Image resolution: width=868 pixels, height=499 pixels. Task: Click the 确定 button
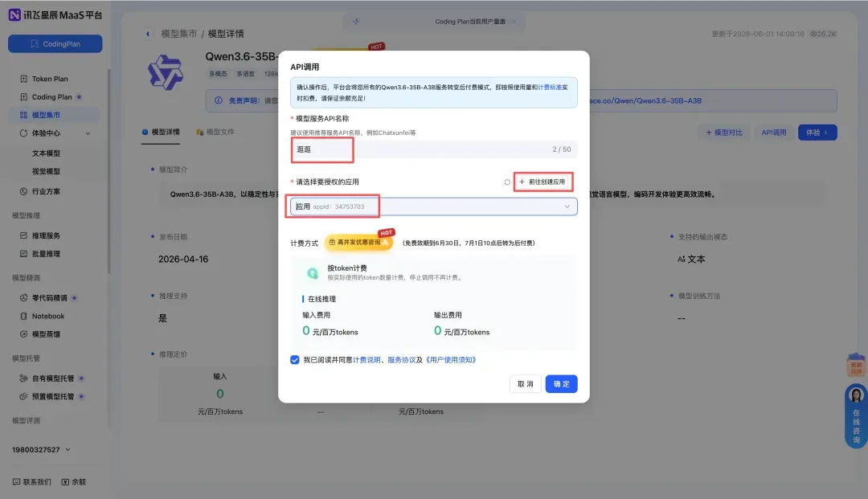tap(561, 384)
